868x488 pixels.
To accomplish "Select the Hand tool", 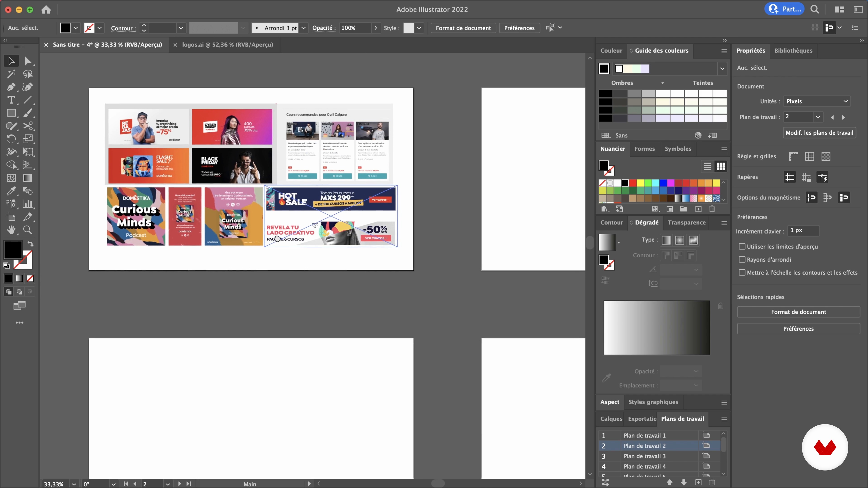I will [11, 230].
